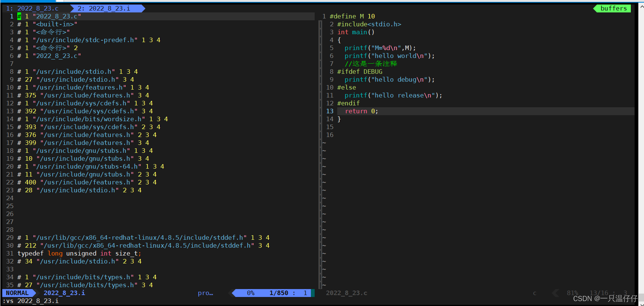Click the 'typedef long unsigned int size_t;' line
Image resolution: width=644 pixels, height=306 pixels.
tap(79, 253)
